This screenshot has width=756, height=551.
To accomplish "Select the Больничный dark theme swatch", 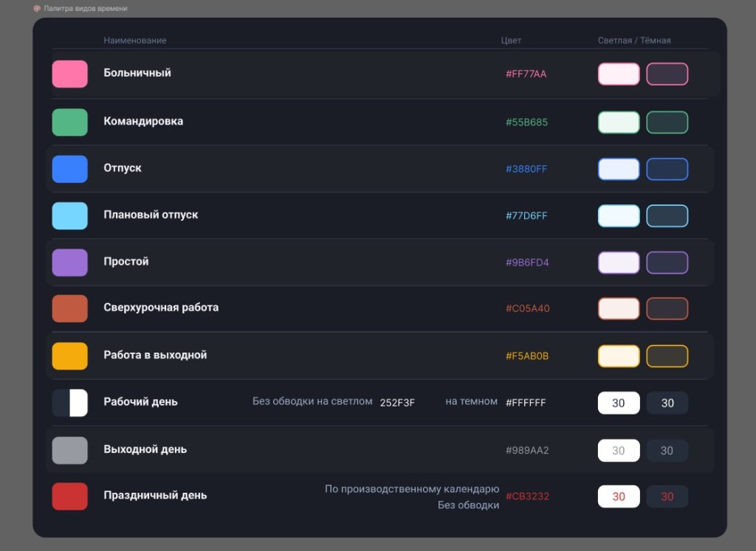I will [667, 74].
